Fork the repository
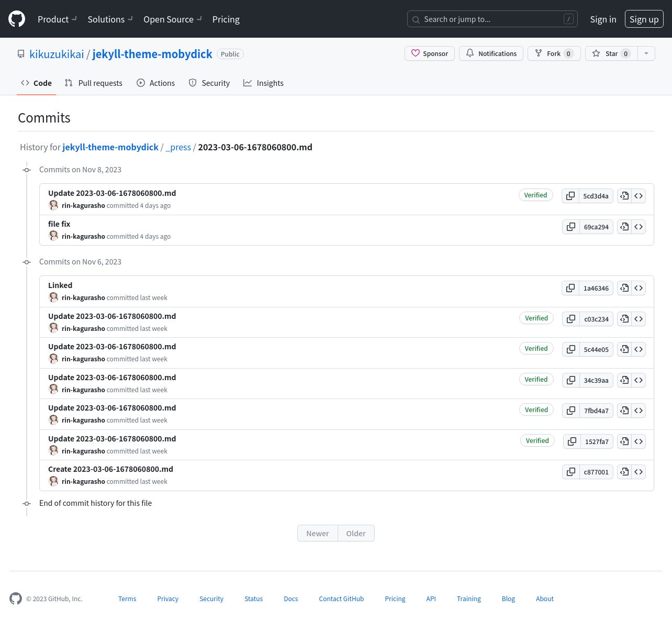Image resolution: width=672 pixels, height=631 pixels. coord(554,53)
